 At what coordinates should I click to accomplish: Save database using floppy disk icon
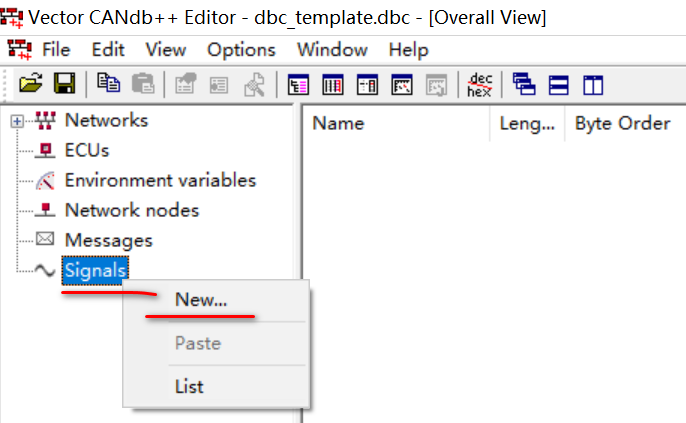(64, 83)
